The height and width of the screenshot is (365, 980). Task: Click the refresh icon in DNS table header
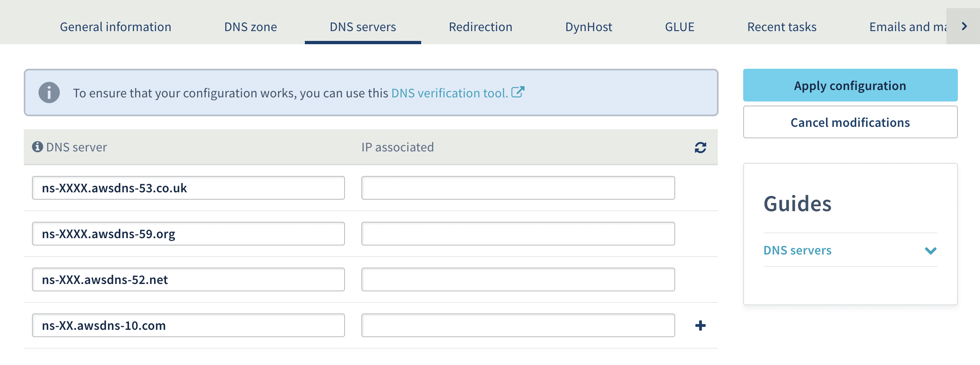[x=700, y=147]
